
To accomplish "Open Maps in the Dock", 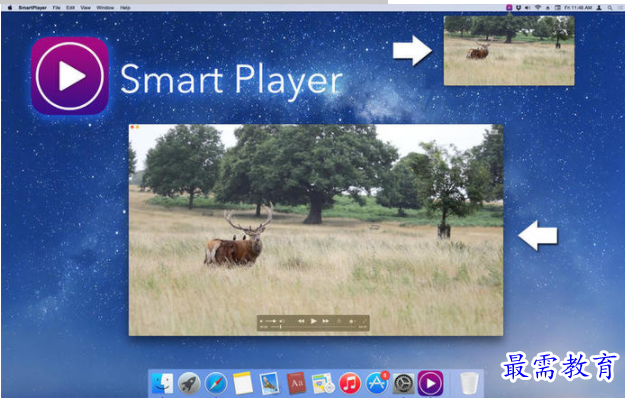I will [x=323, y=384].
